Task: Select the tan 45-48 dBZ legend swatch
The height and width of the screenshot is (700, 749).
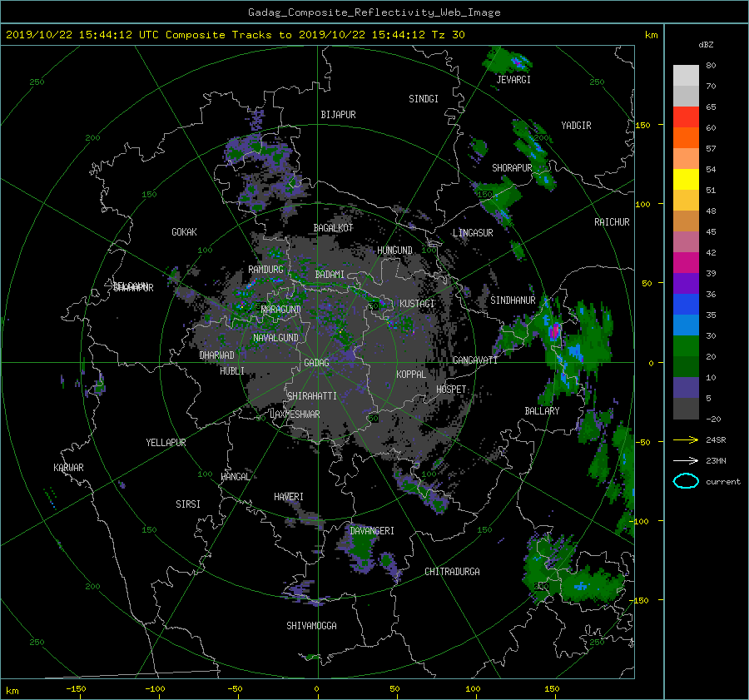Action: pos(686,221)
